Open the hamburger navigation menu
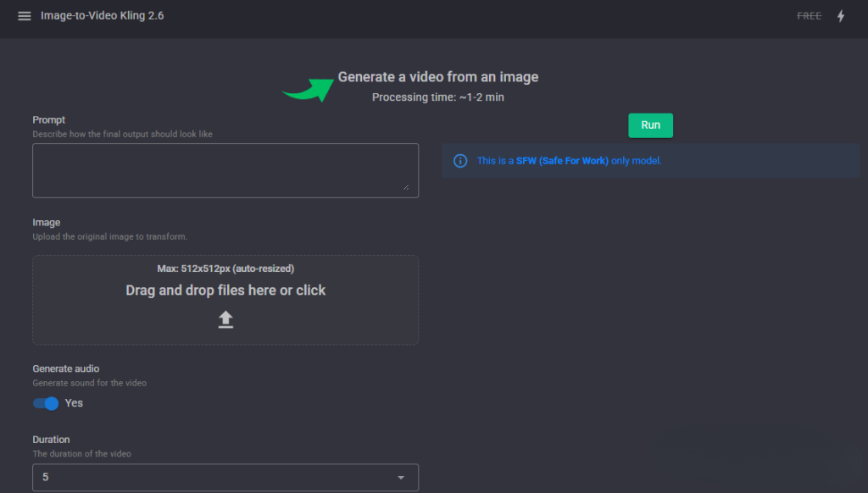 tap(24, 16)
